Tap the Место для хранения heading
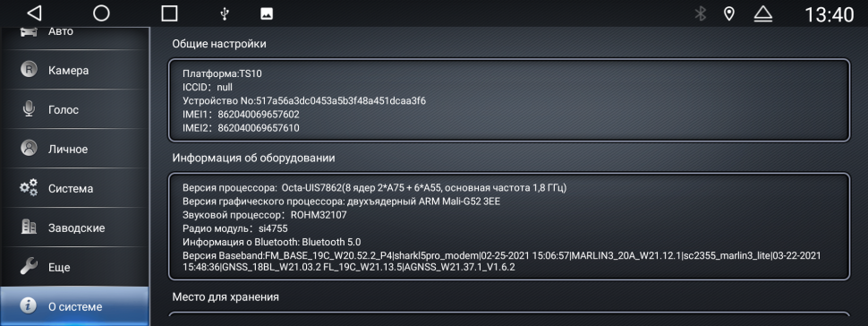Viewport: 868px width, 326px height. [226, 296]
